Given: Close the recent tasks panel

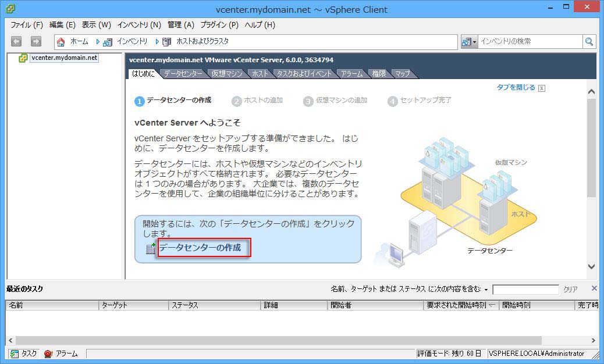Looking at the screenshot, I should point(594,288).
